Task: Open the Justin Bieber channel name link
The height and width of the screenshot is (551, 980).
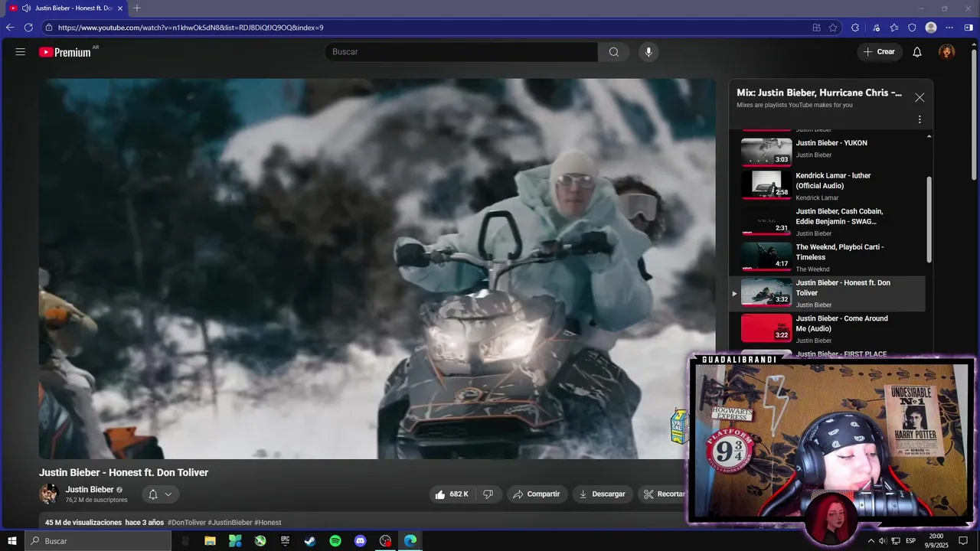Action: pos(90,490)
